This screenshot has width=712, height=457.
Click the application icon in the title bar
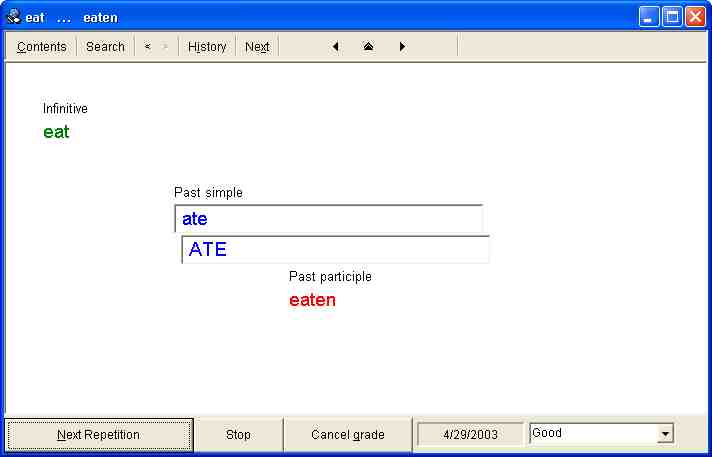(14, 17)
